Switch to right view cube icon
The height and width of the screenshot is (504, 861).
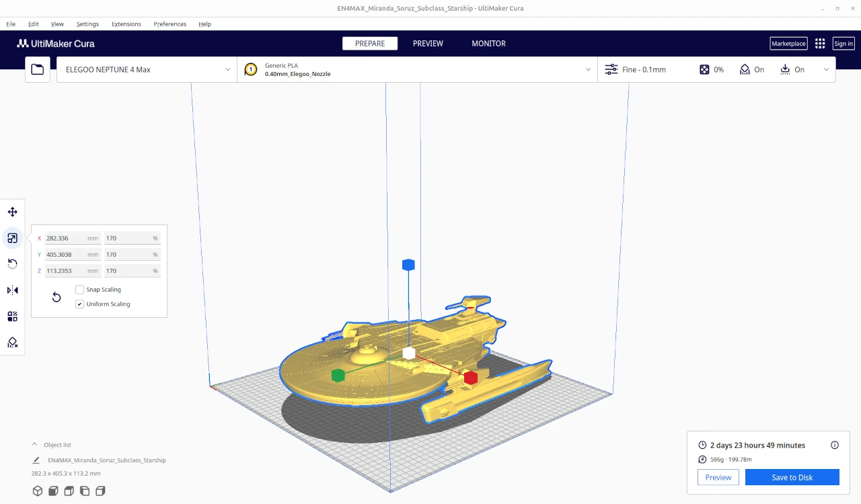click(x=100, y=491)
